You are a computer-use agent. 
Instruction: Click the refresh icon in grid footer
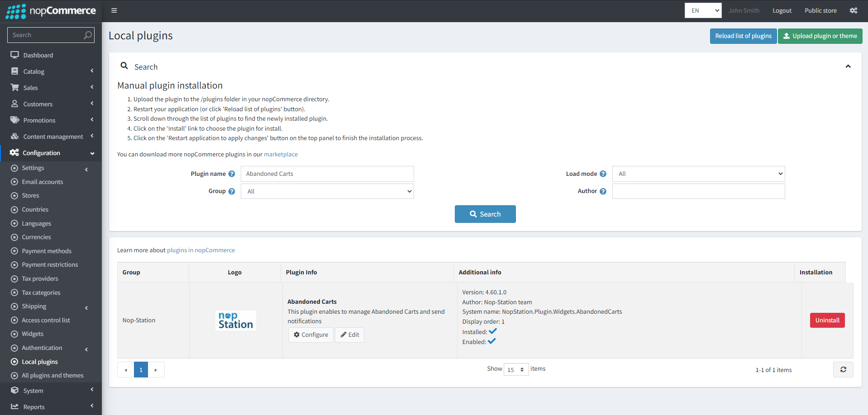pos(843,369)
